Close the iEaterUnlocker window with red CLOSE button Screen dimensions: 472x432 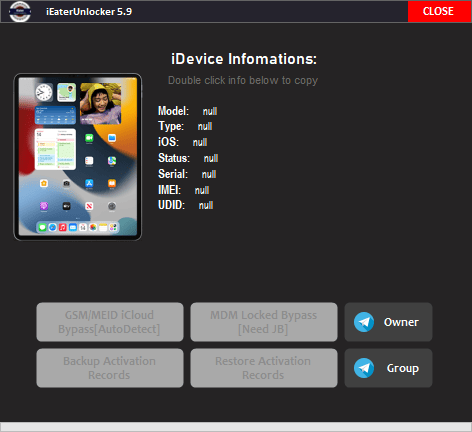coord(439,11)
